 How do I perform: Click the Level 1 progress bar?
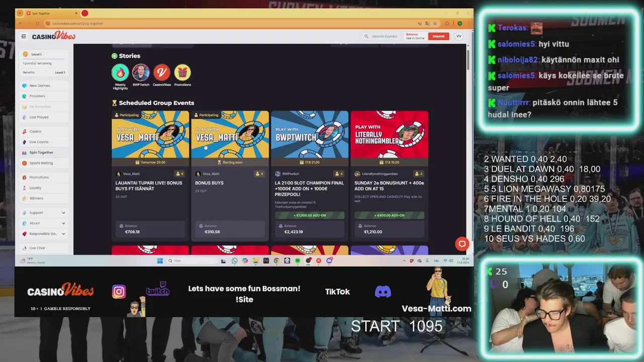coord(44,59)
